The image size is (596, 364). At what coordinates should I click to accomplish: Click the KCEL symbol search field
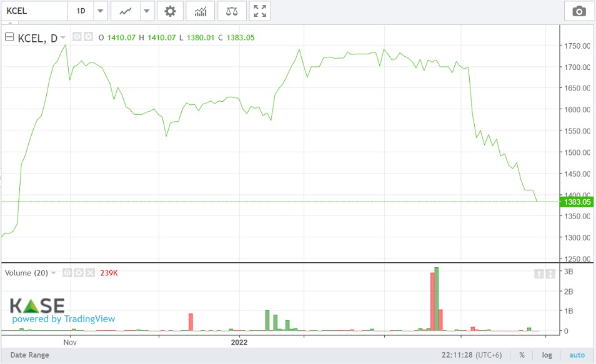(34, 11)
